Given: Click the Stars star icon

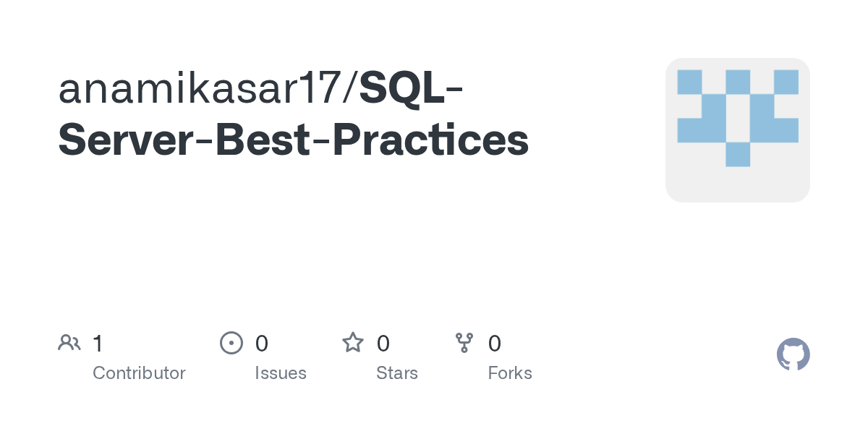Looking at the screenshot, I should coord(353,343).
